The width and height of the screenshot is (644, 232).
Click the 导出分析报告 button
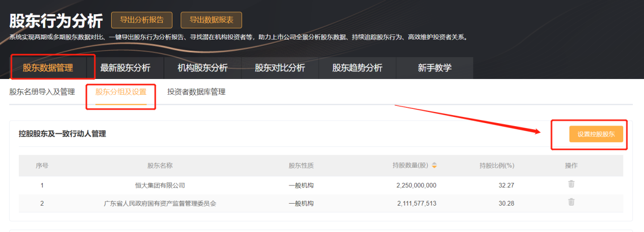point(142,20)
